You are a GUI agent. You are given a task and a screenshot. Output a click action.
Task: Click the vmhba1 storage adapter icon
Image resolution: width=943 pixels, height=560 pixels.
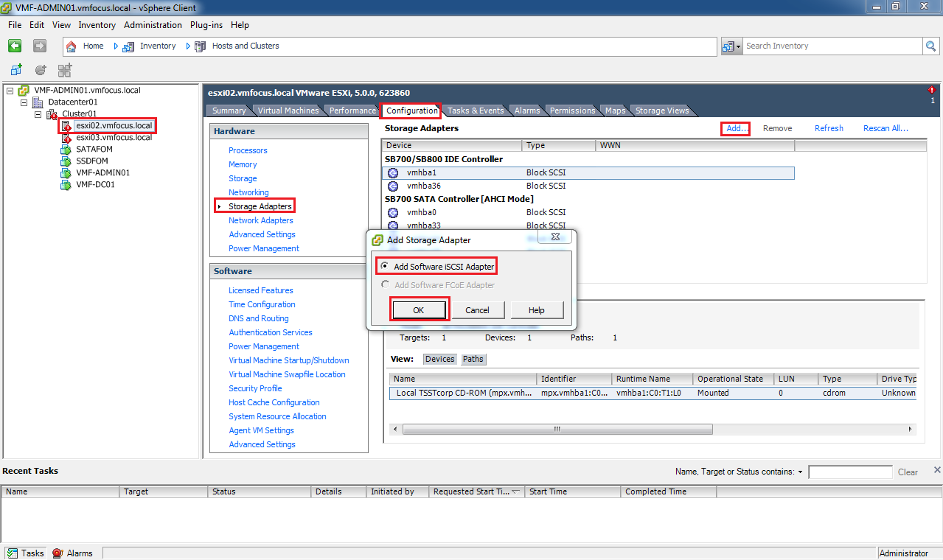(x=393, y=172)
